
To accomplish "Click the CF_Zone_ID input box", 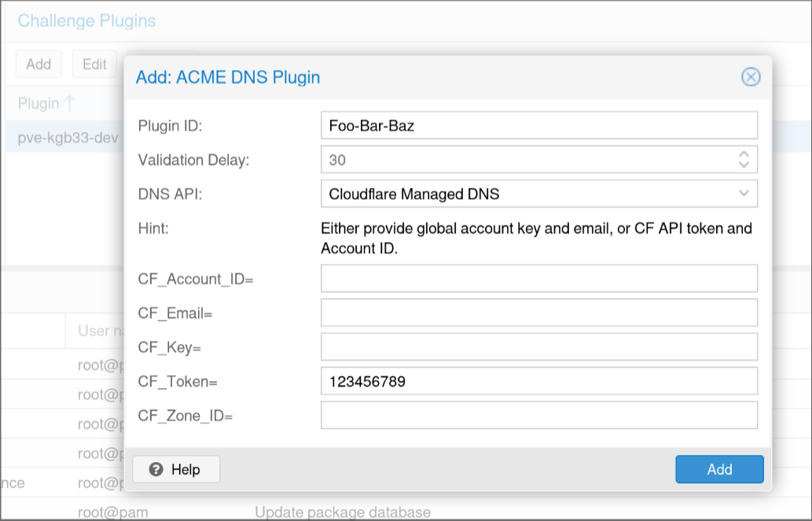I will pos(539,415).
